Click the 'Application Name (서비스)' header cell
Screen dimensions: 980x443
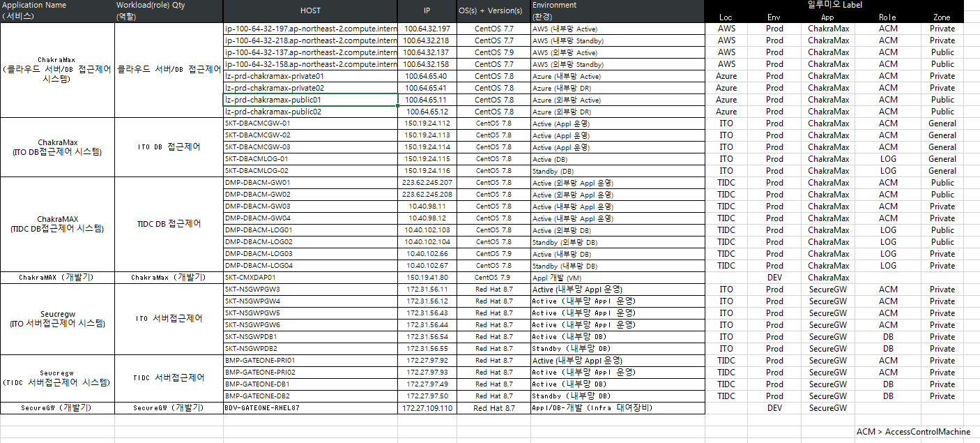[x=57, y=11]
